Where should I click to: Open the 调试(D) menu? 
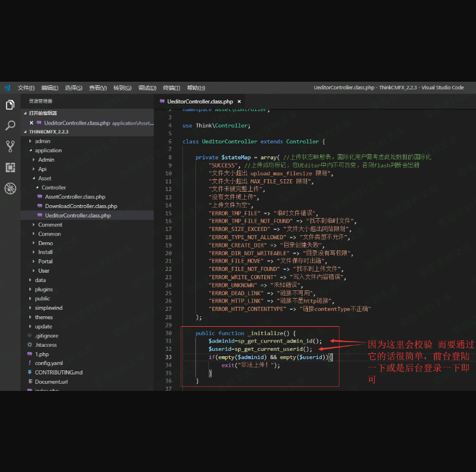(147, 88)
